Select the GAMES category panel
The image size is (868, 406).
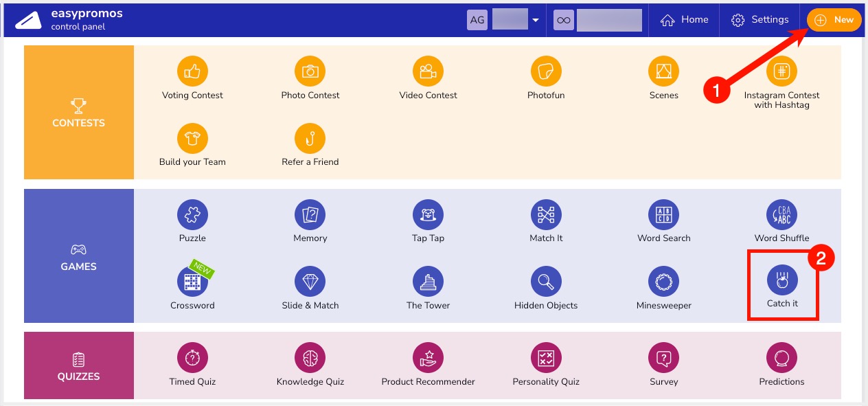click(79, 256)
